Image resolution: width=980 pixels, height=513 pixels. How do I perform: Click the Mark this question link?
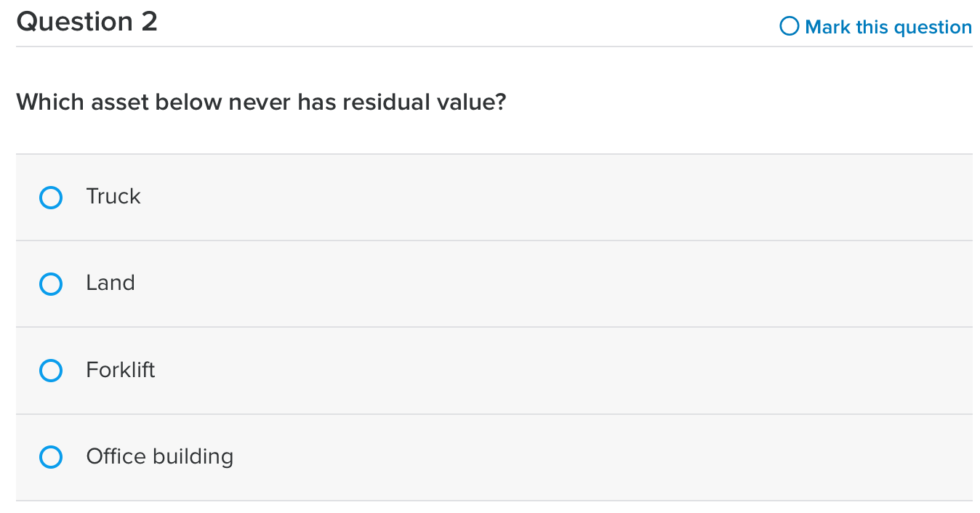pyautogui.click(x=888, y=27)
